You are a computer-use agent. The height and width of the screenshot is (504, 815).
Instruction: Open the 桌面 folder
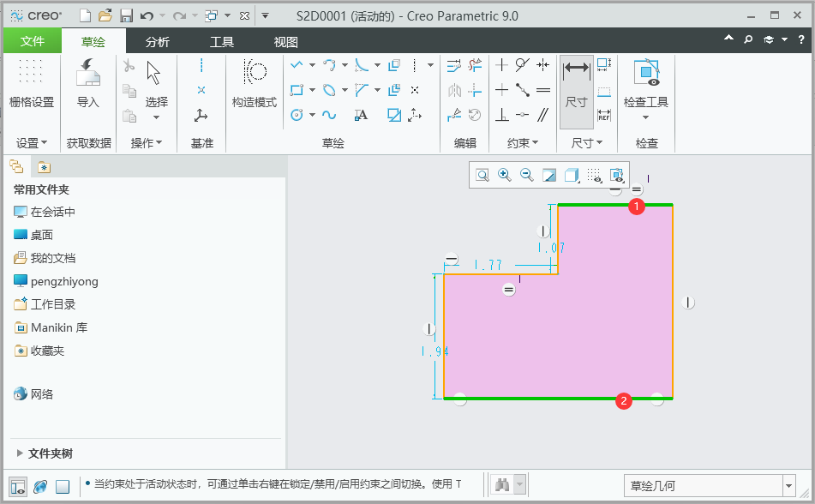(x=33, y=235)
